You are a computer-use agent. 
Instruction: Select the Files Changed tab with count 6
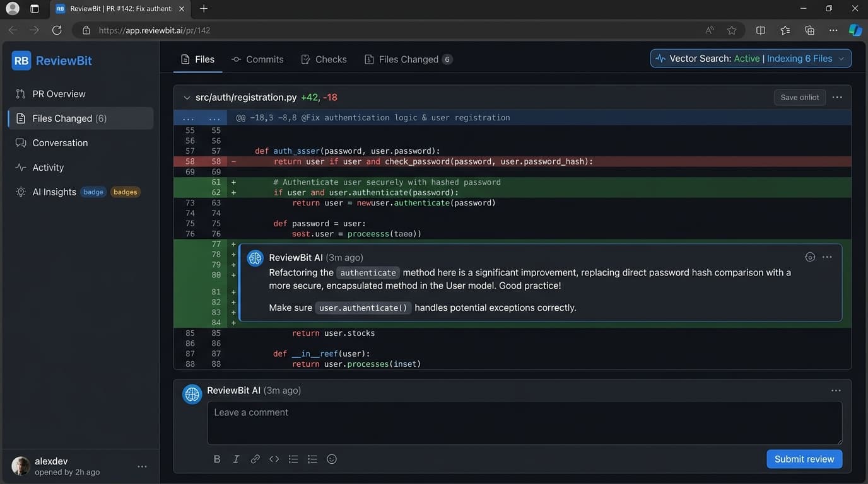408,59
